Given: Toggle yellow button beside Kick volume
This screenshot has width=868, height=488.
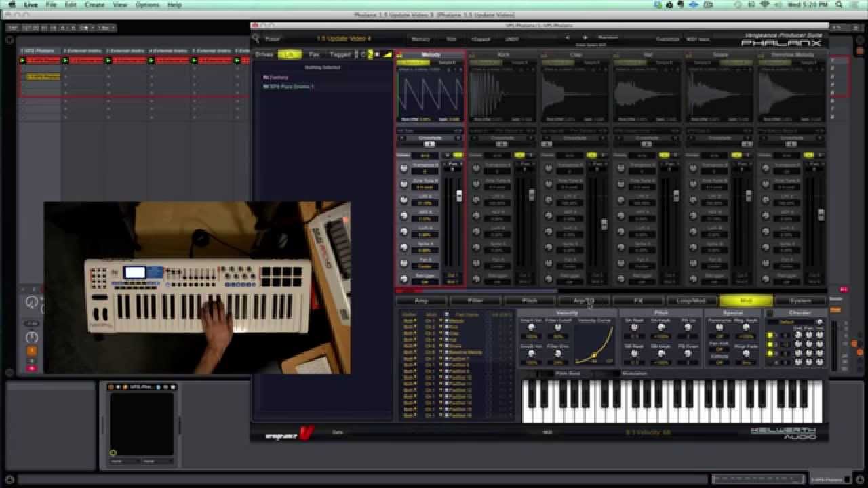Looking at the screenshot, I should [x=520, y=155].
